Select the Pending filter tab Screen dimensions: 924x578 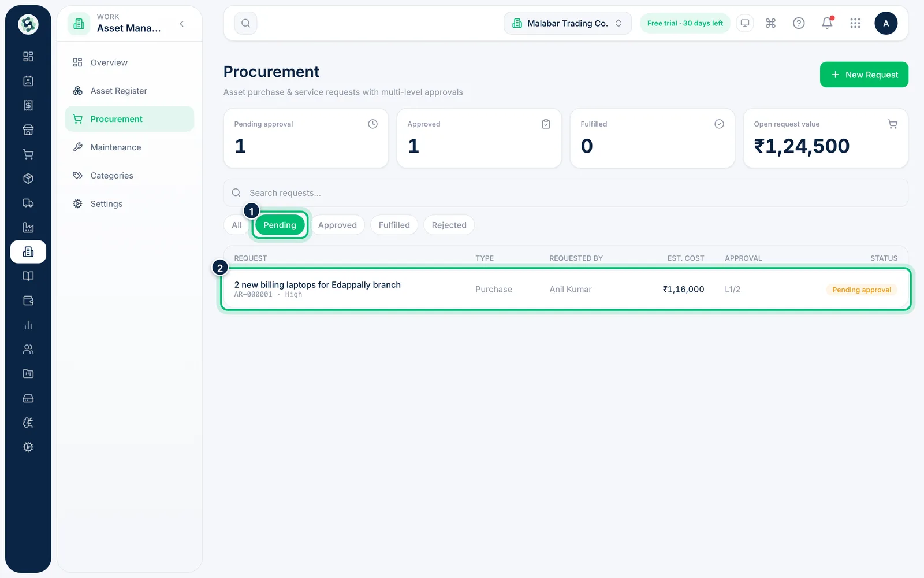pos(280,225)
